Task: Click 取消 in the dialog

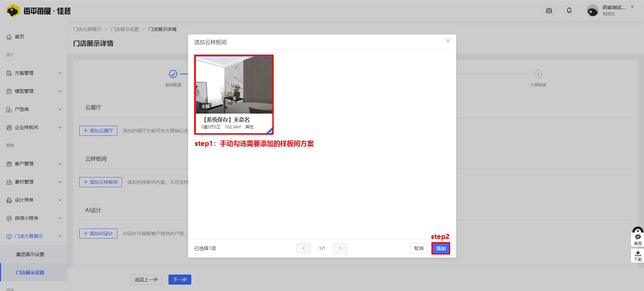Action: click(419, 248)
